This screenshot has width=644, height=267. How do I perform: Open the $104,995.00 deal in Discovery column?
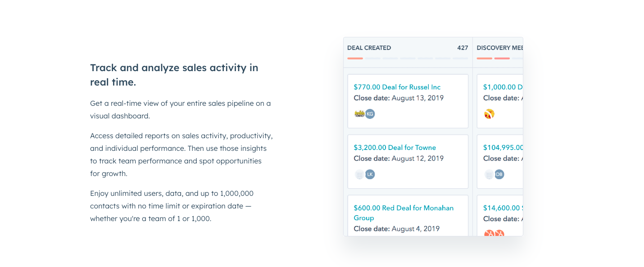click(503, 147)
